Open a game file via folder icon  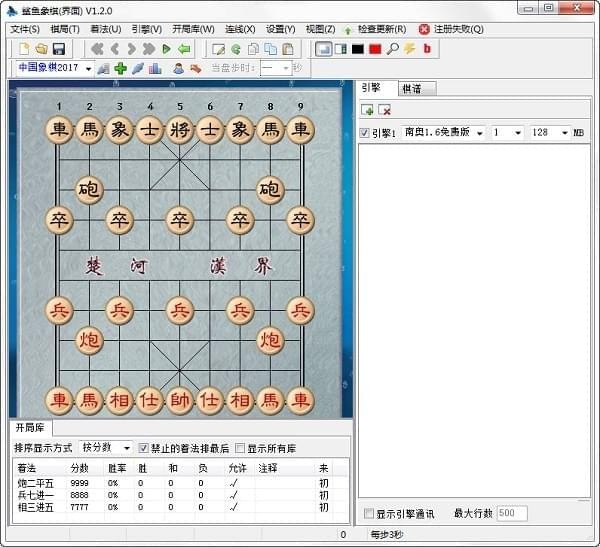42,49
